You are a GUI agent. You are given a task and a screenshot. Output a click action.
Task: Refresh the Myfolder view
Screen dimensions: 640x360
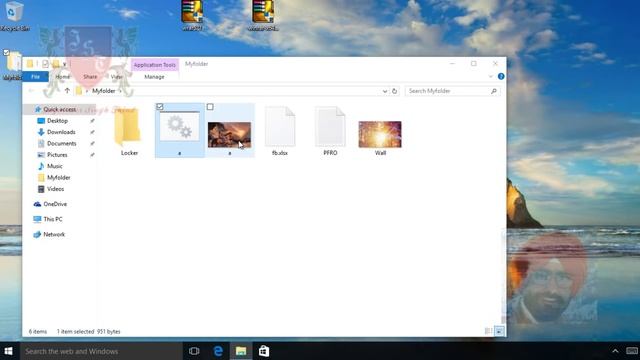pyautogui.click(x=394, y=91)
